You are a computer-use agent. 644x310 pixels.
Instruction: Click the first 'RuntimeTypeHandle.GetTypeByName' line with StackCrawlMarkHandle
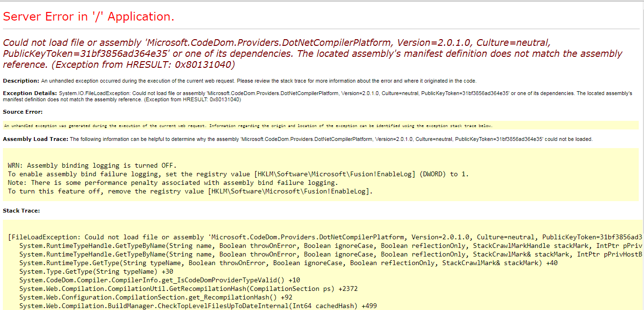[x=331, y=246]
